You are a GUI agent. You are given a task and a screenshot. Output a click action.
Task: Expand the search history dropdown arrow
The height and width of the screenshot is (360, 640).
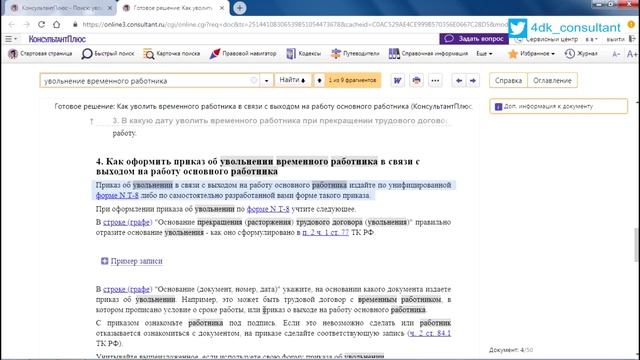(267, 81)
